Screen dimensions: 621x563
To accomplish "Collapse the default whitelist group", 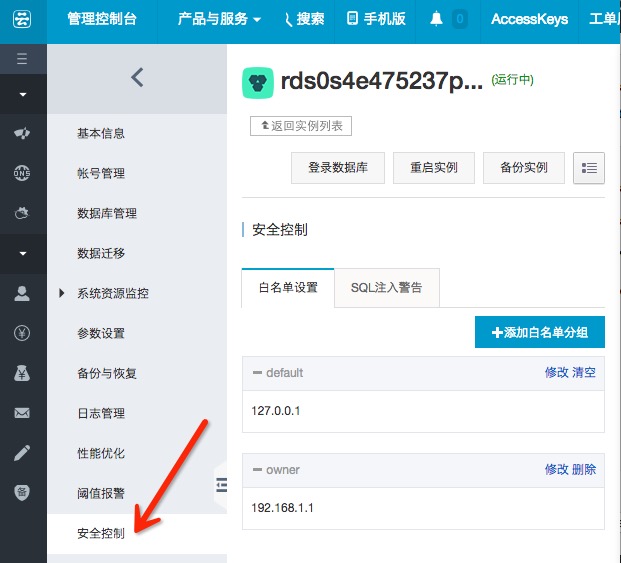I will pos(257,373).
